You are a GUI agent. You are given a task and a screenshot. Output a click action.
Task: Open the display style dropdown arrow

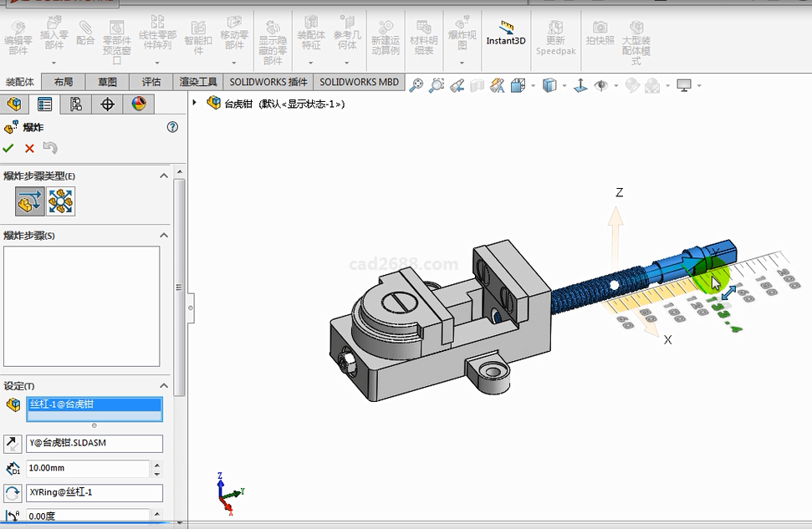564,85
